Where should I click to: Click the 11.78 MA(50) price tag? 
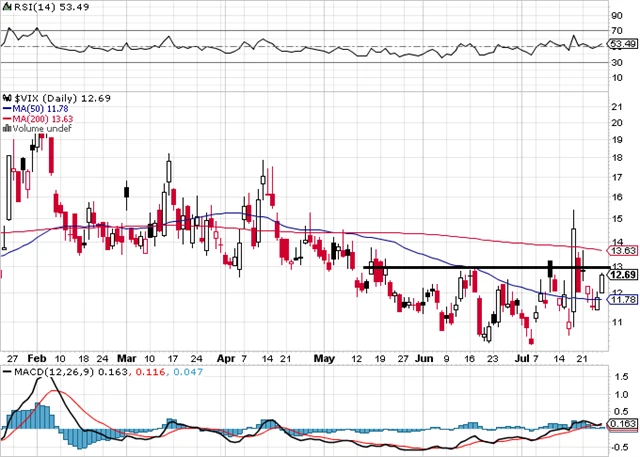pyautogui.click(x=621, y=299)
